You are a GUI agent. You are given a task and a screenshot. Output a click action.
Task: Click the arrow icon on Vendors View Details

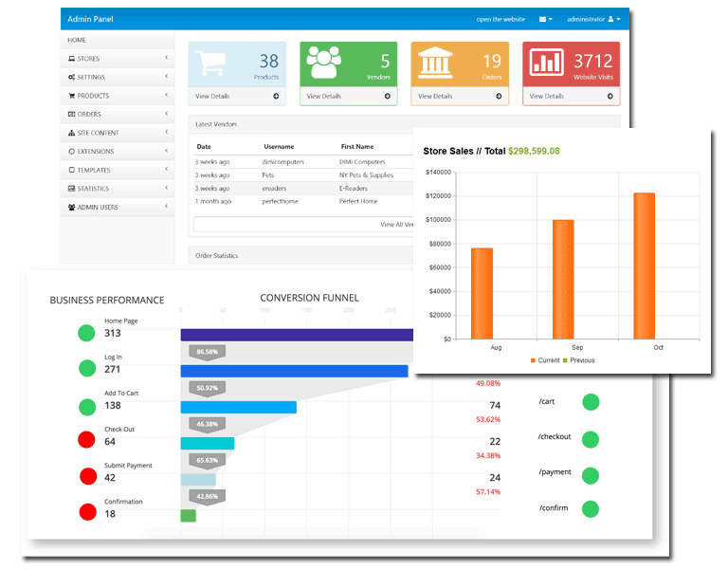(388, 96)
